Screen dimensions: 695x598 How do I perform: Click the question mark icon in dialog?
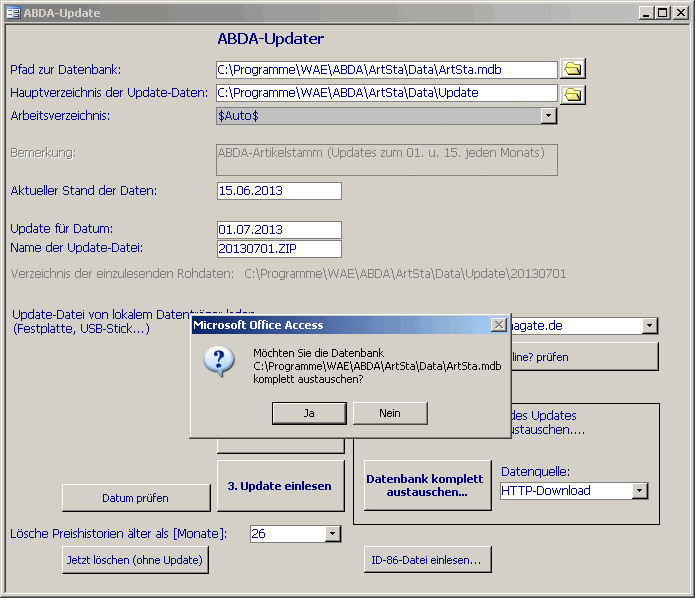tap(219, 361)
